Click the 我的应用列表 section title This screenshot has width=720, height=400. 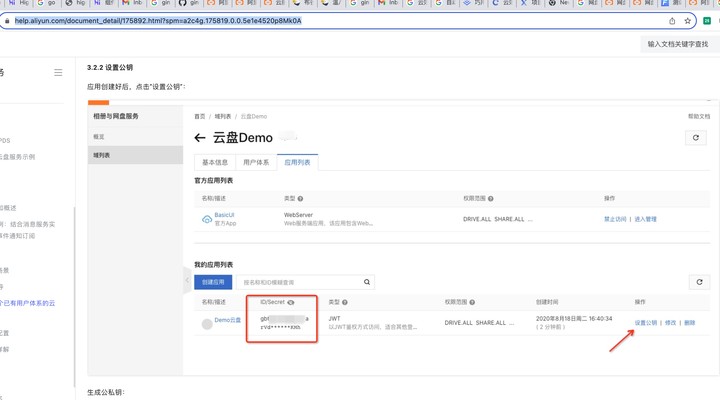point(214,265)
